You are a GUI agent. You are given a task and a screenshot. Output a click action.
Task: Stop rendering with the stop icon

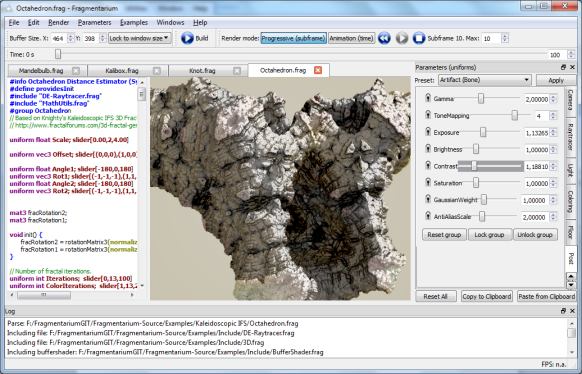(419, 38)
